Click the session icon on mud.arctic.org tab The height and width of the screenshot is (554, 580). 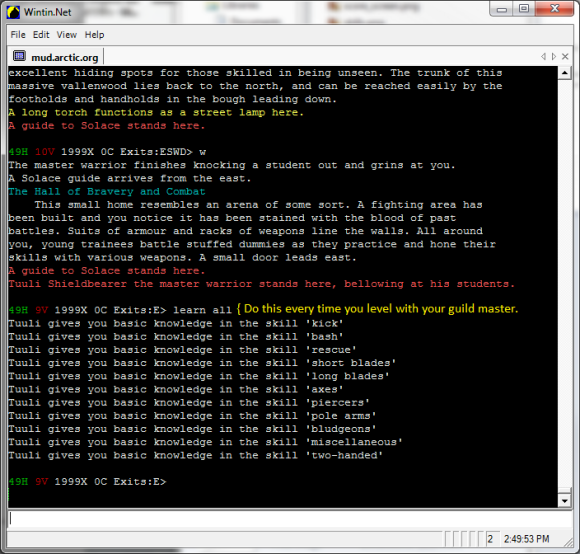[19, 56]
